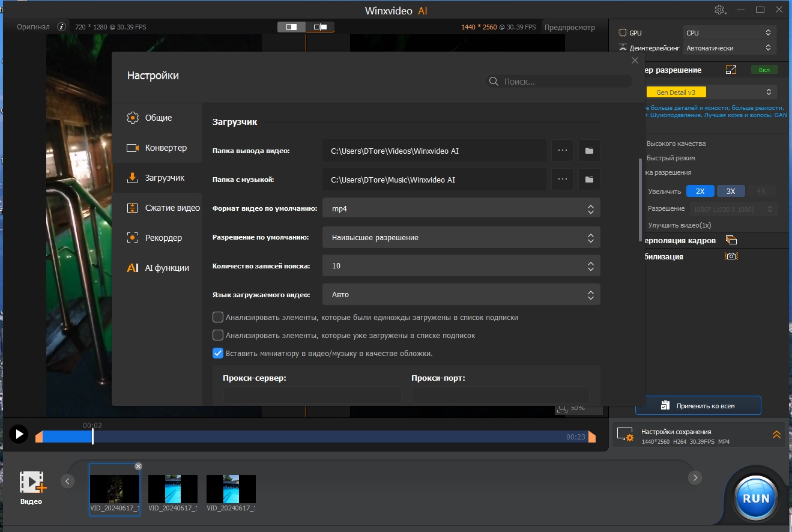This screenshot has height=532, width=792.
Task: Click the browse dots button for music folder
Action: [x=562, y=180]
